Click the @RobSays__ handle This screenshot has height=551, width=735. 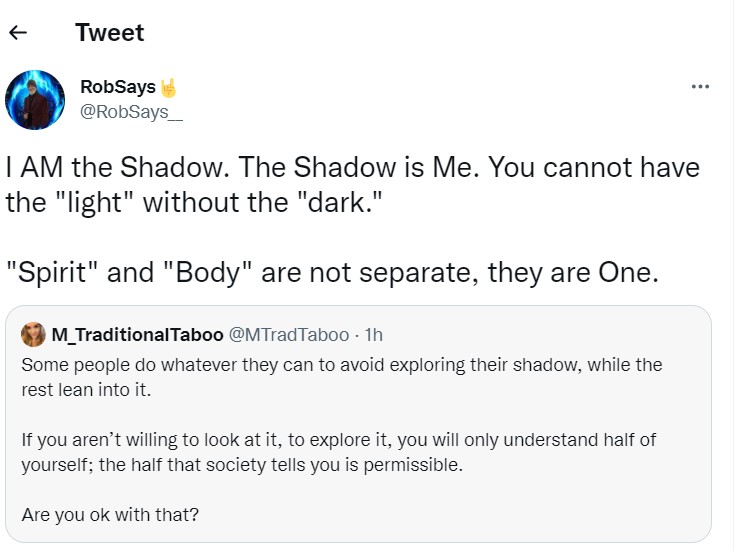point(131,111)
